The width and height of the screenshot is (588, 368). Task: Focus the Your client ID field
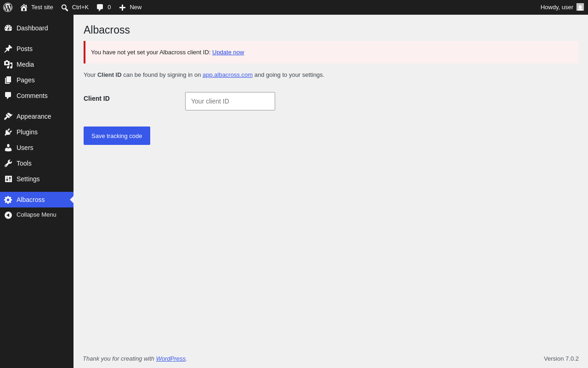230,101
